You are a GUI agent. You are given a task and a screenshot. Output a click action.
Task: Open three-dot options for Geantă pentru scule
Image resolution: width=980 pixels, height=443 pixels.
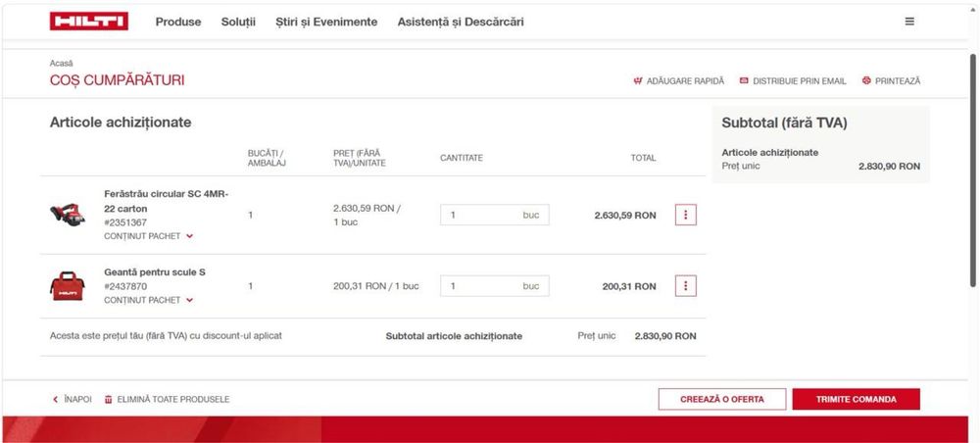point(686,286)
